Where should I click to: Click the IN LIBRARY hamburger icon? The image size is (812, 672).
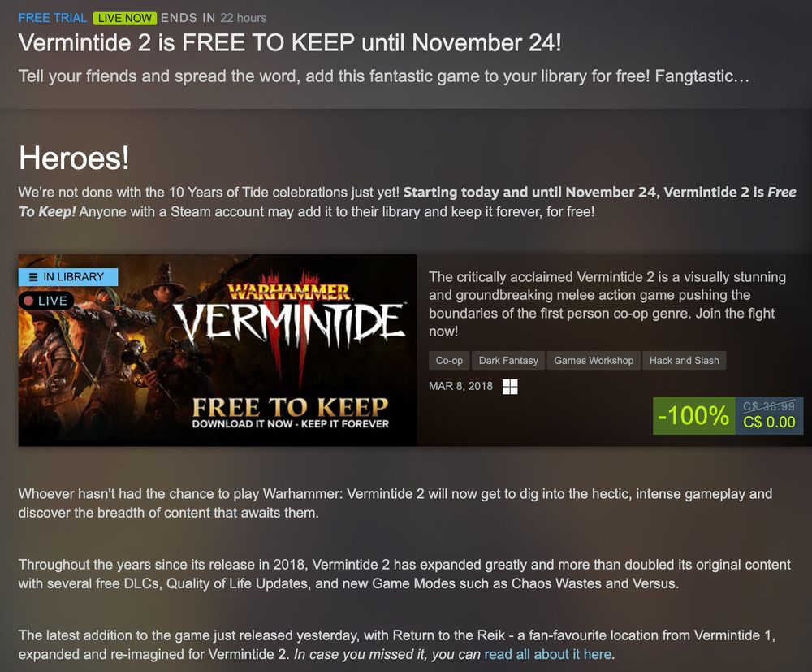coord(33,277)
